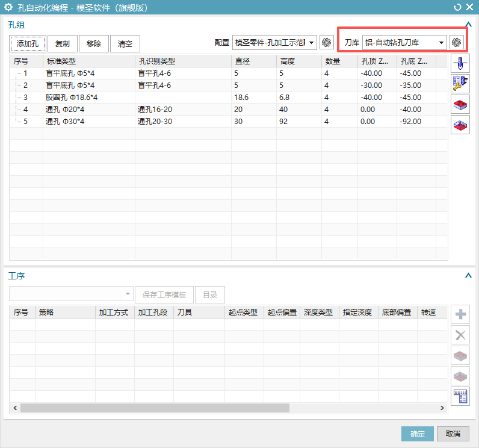Open the 配置 dropdown 模圣零件-孔加工示范
479x448 pixels.
tap(274, 43)
